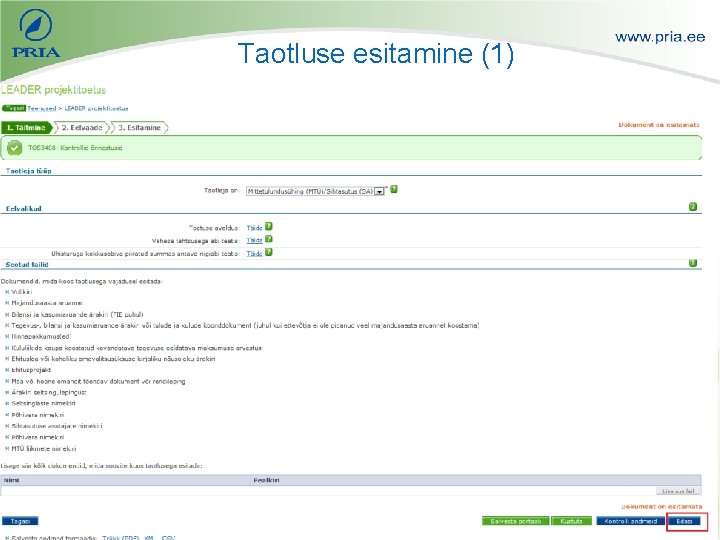This screenshot has width=720, height=540.
Task: Open help icon beside the Taotleja dropdown
Action: (394, 189)
